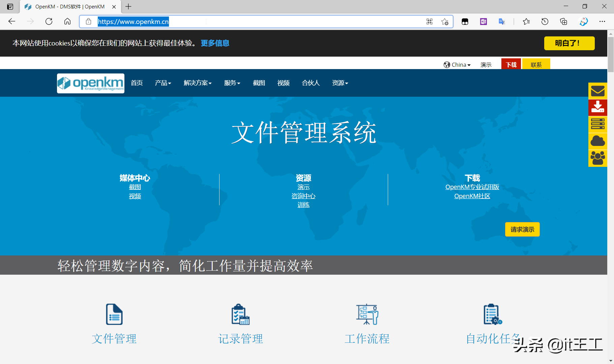Open the 首页 menu item
This screenshot has width=614, height=364.
[x=137, y=83]
